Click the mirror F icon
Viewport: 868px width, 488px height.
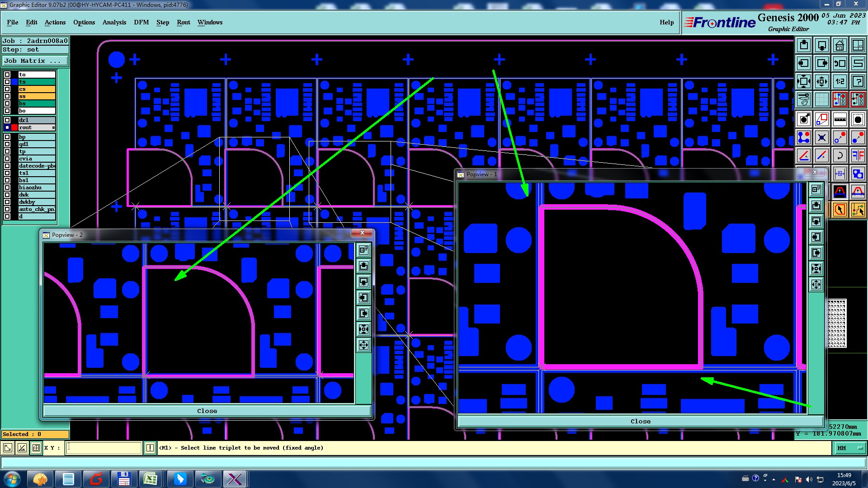(x=858, y=155)
